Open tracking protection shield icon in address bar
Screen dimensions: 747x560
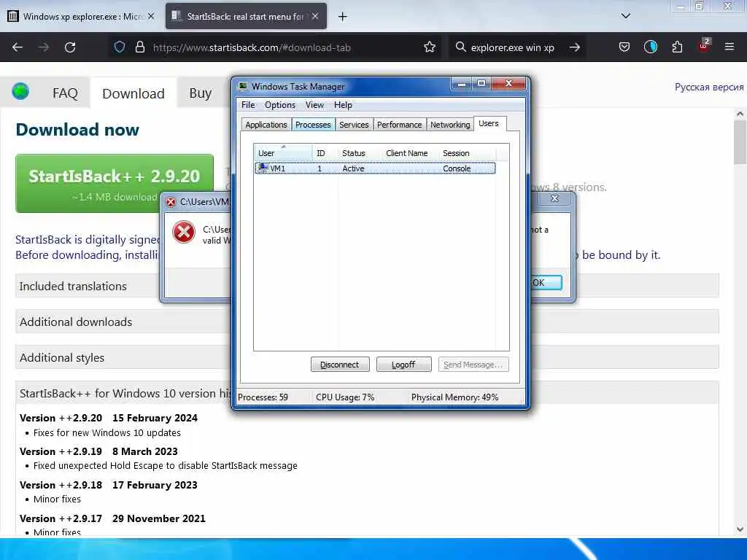click(x=120, y=47)
